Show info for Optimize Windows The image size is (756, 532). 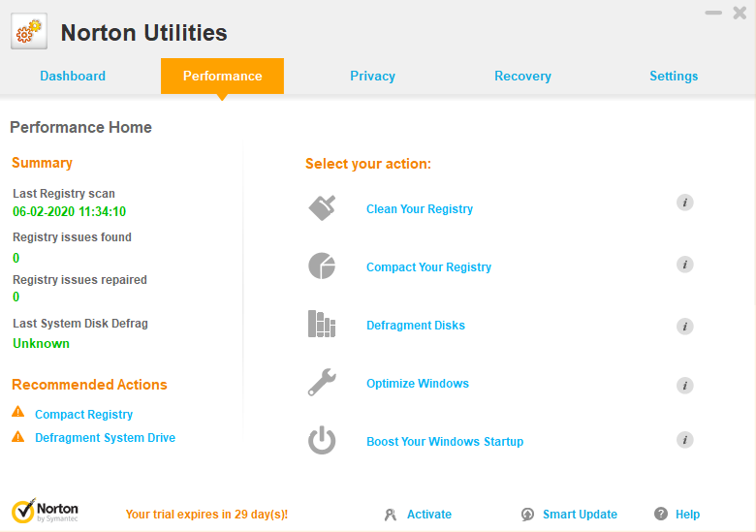click(684, 386)
